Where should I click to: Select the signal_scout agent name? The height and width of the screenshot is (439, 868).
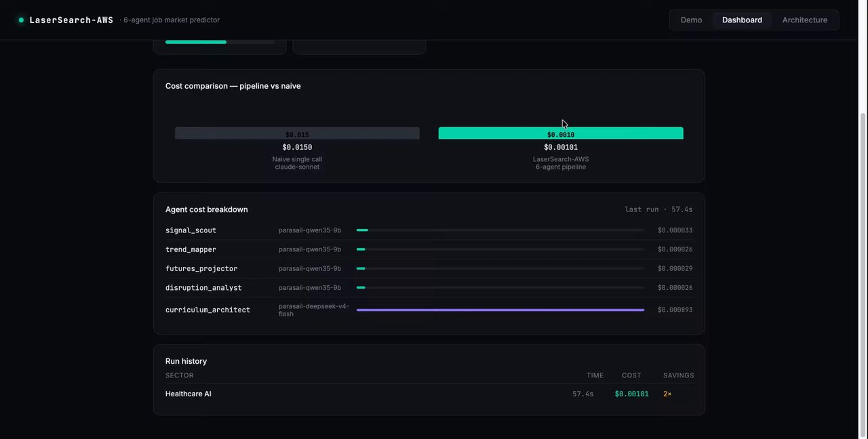click(x=191, y=230)
